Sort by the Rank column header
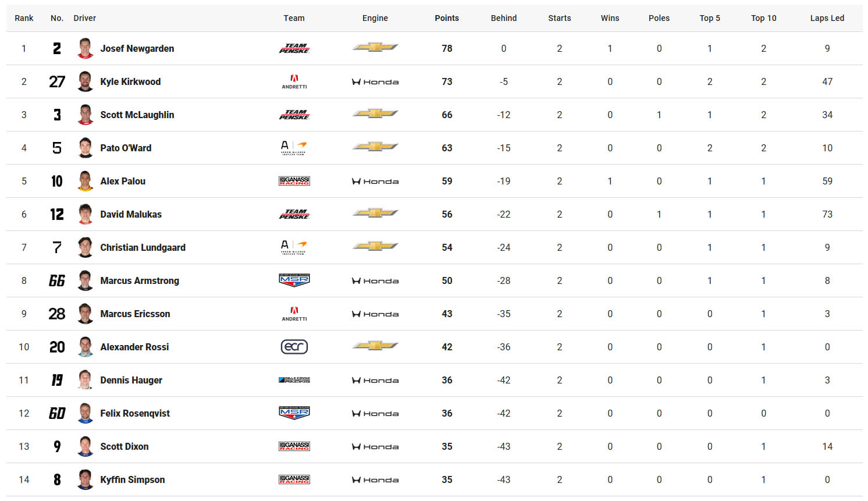The height and width of the screenshot is (501, 868). [24, 18]
